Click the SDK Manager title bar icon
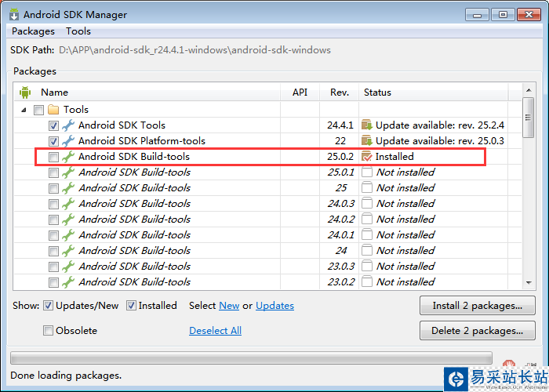Screen dimensions: 549x392 point(14,14)
